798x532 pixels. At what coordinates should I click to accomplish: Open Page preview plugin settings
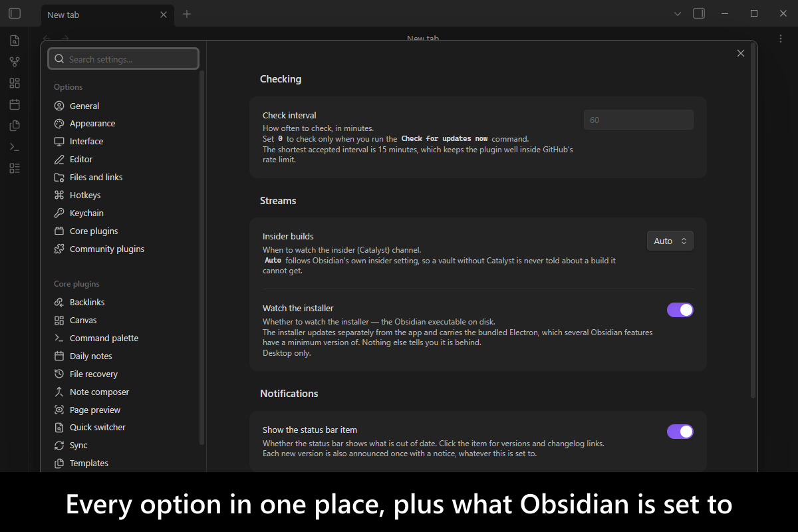[123, 410]
